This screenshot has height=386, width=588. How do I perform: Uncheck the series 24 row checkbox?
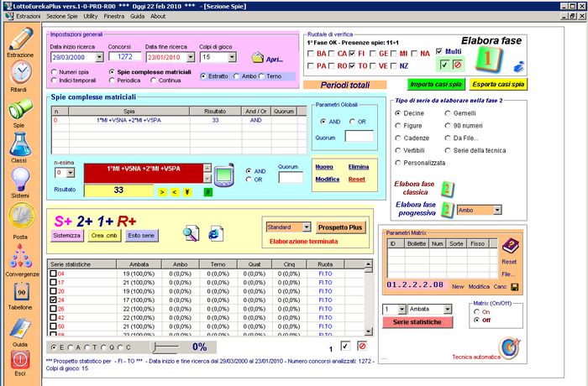click(53, 300)
